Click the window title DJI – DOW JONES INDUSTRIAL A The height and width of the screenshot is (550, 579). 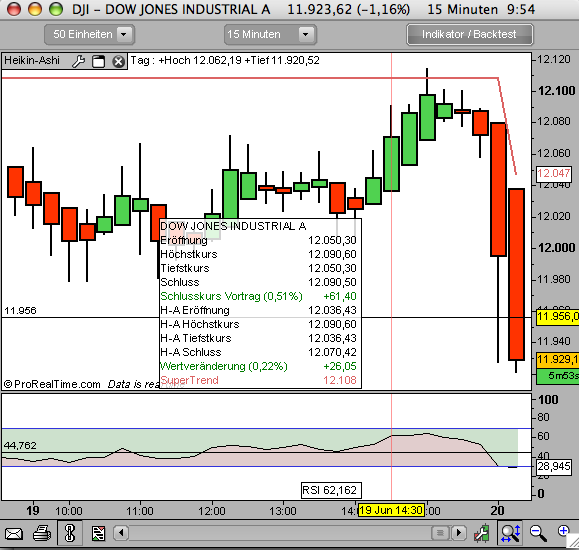[171, 9]
